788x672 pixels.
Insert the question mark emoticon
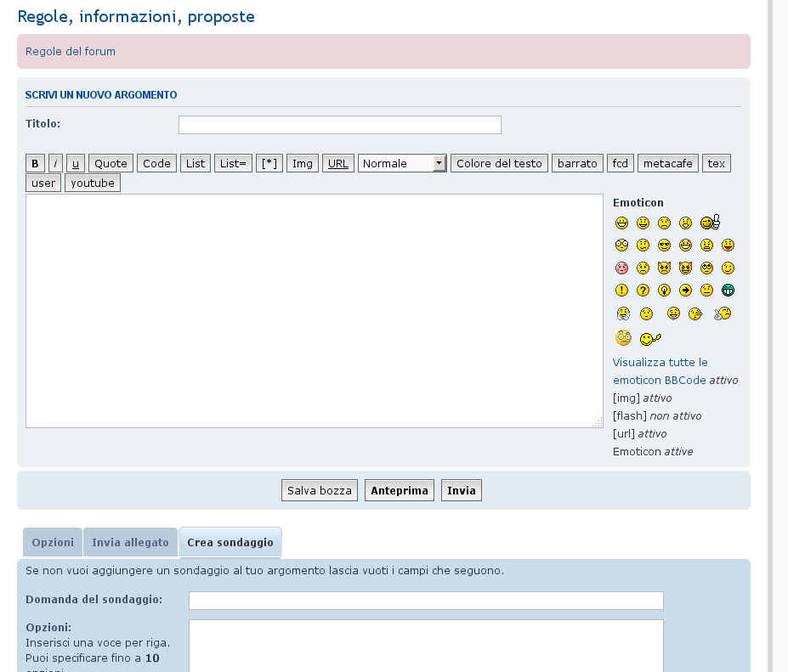643,291
